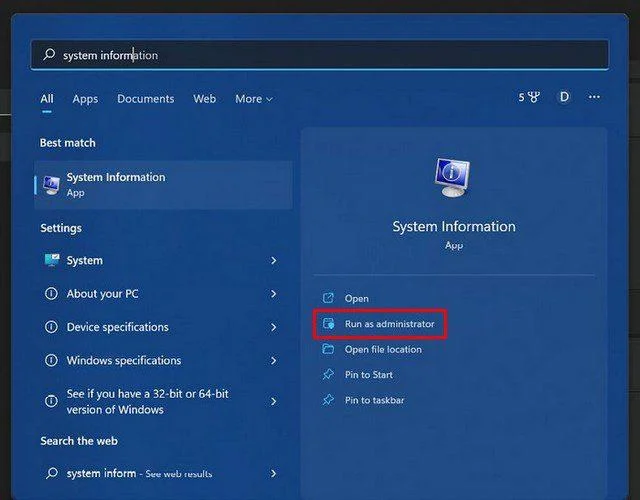Click Open in the preview pane

coord(357,298)
